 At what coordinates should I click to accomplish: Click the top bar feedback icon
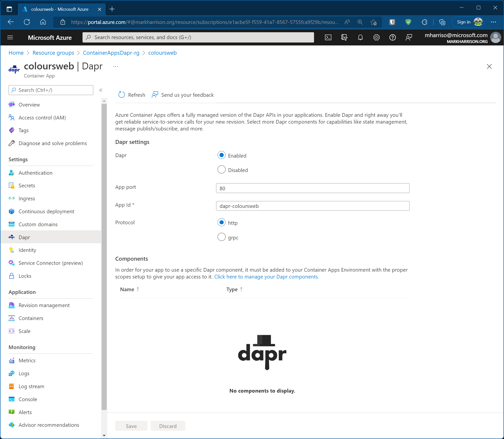click(x=409, y=37)
